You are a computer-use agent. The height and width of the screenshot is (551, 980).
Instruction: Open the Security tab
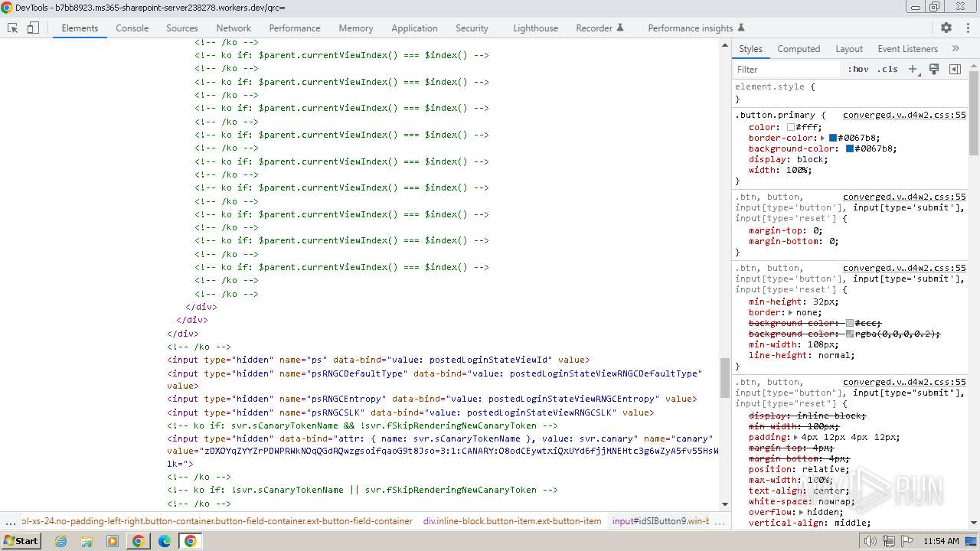[x=472, y=28]
